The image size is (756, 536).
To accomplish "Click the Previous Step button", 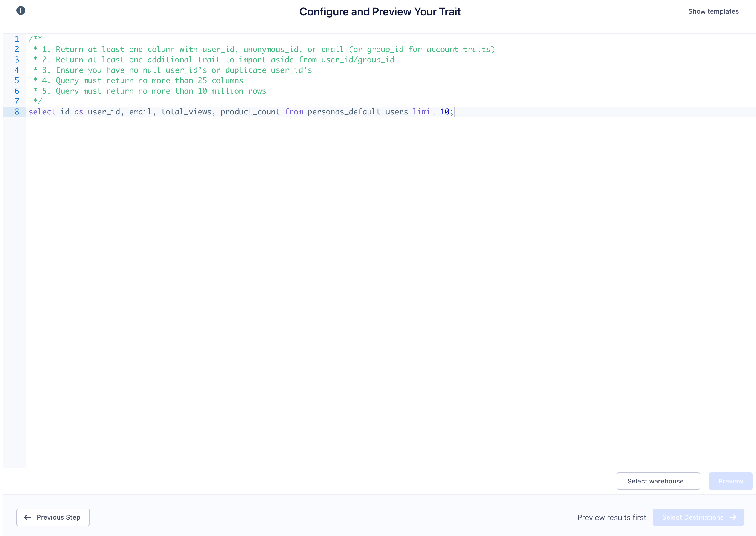I will point(53,517).
